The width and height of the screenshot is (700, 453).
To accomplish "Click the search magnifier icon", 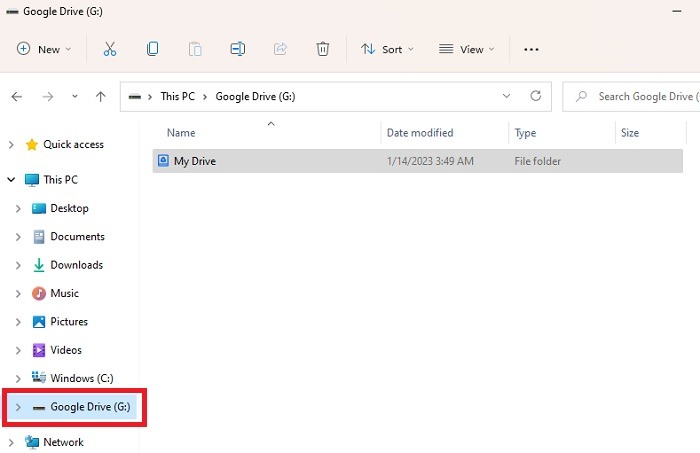I will tap(581, 96).
